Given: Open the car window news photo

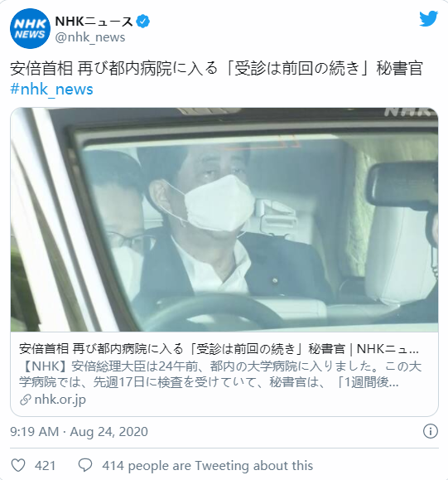Looking at the screenshot, I should point(224,220).
